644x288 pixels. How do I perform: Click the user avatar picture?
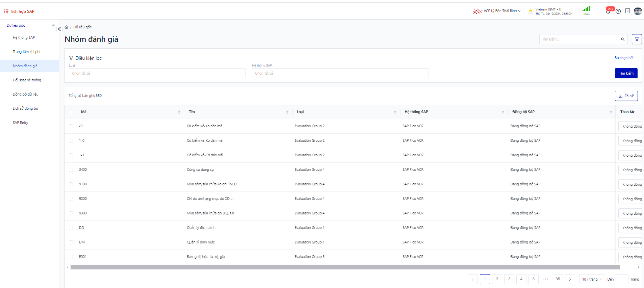click(x=638, y=11)
